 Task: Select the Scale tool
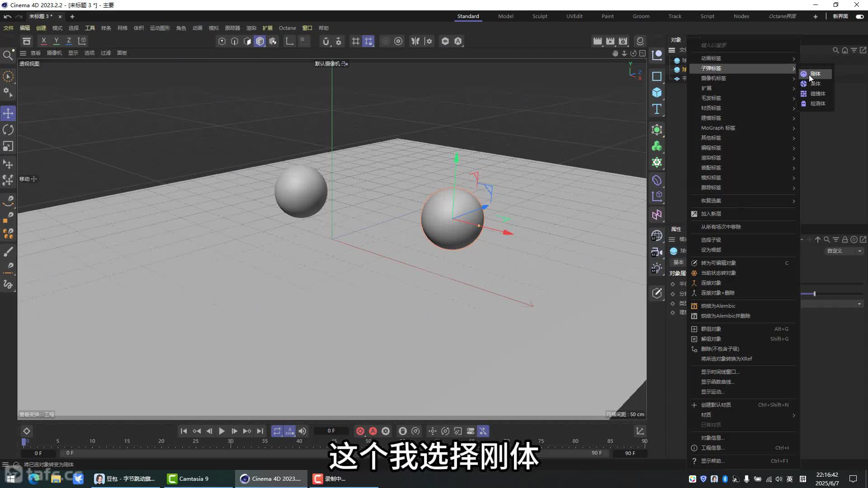(x=8, y=146)
